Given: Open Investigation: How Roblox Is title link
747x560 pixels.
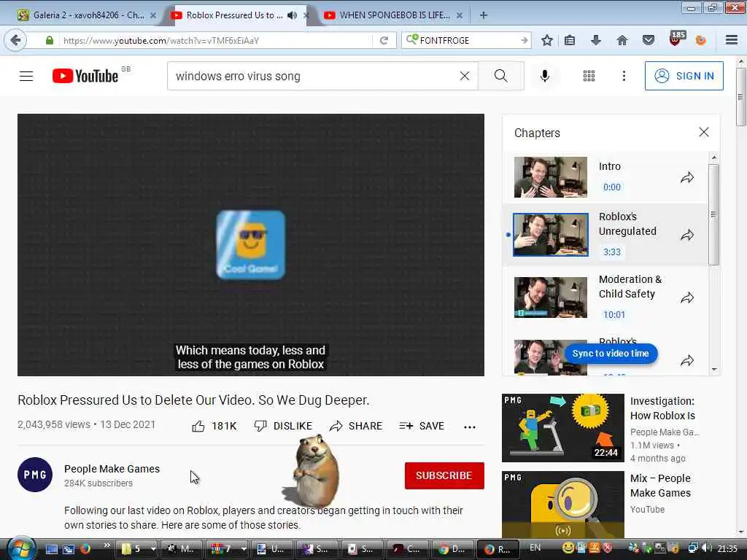Looking at the screenshot, I should coord(662,408).
